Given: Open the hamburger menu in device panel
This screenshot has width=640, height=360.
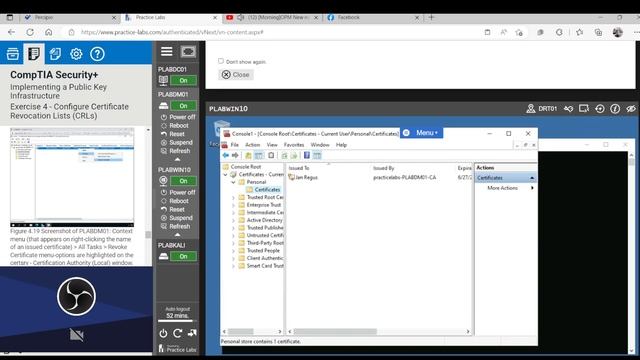Looking at the screenshot, I should pyautogui.click(x=167, y=52).
